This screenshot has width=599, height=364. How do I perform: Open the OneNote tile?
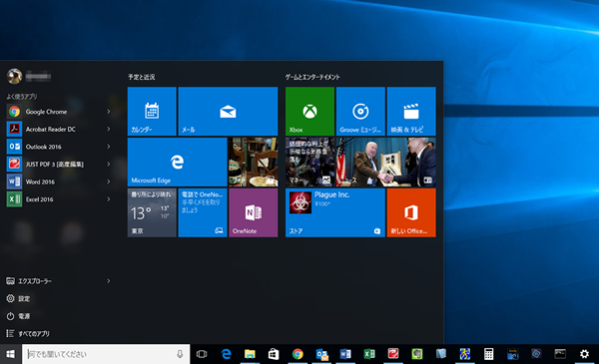coord(254,212)
